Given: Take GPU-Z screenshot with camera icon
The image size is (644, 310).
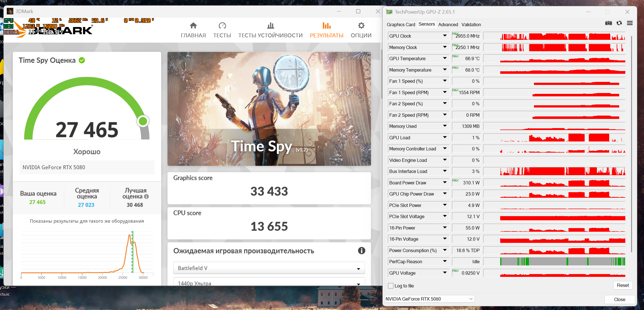Looking at the screenshot, I should click(608, 23).
